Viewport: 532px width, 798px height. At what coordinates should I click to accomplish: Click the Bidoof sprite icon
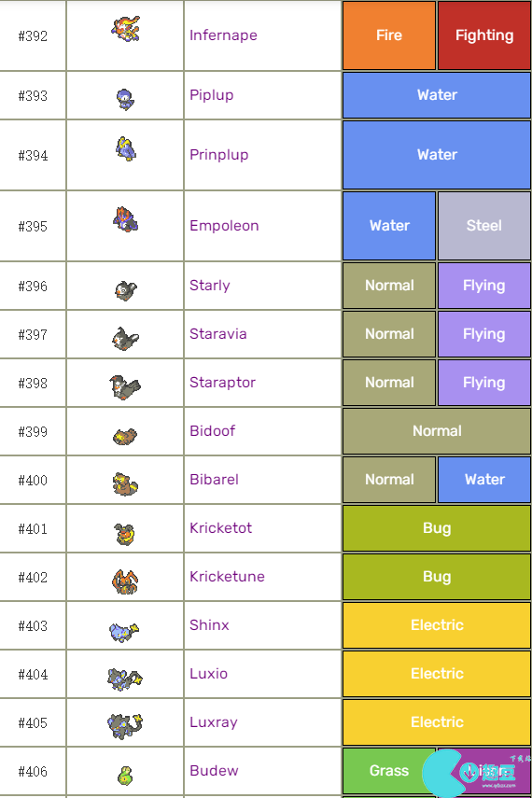coord(125,436)
